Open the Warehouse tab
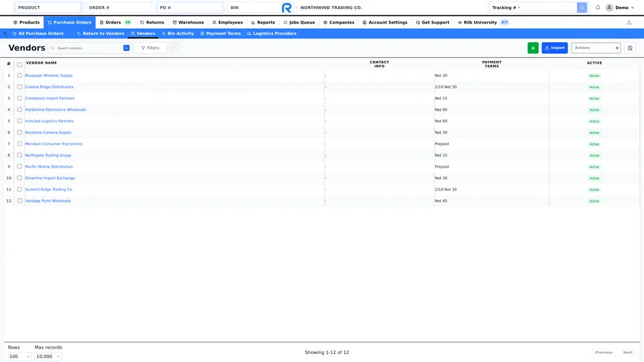Image resolution: width=644 pixels, height=362 pixels. 188,23
